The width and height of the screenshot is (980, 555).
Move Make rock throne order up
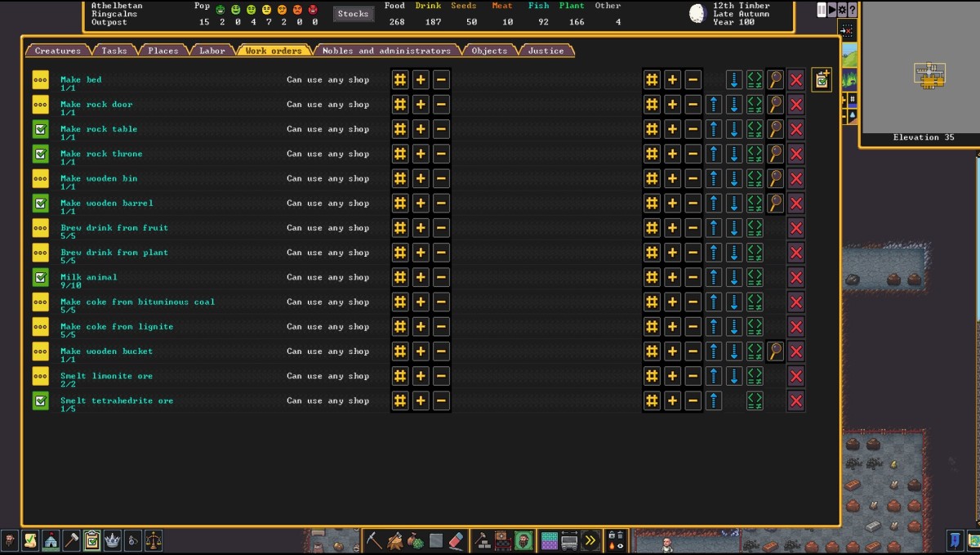714,154
